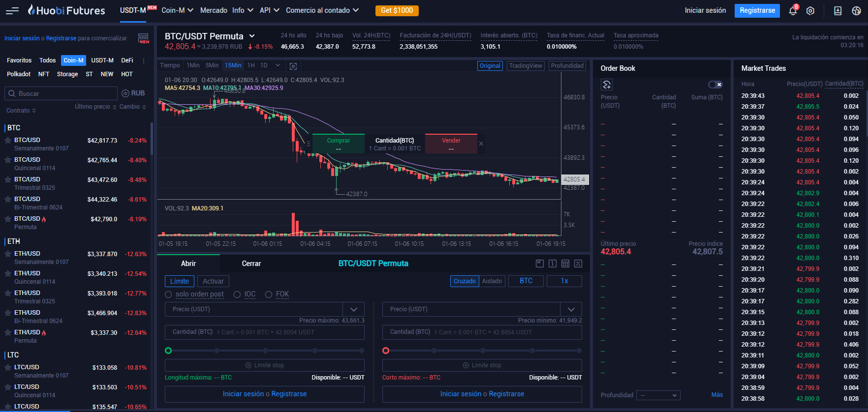Select the DeFi category tab
The width and height of the screenshot is (868, 412).
pyautogui.click(x=127, y=60)
